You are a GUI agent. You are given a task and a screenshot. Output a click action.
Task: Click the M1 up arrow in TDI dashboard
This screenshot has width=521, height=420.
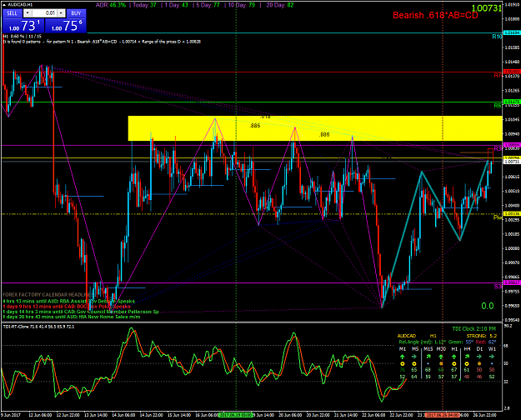(403, 357)
